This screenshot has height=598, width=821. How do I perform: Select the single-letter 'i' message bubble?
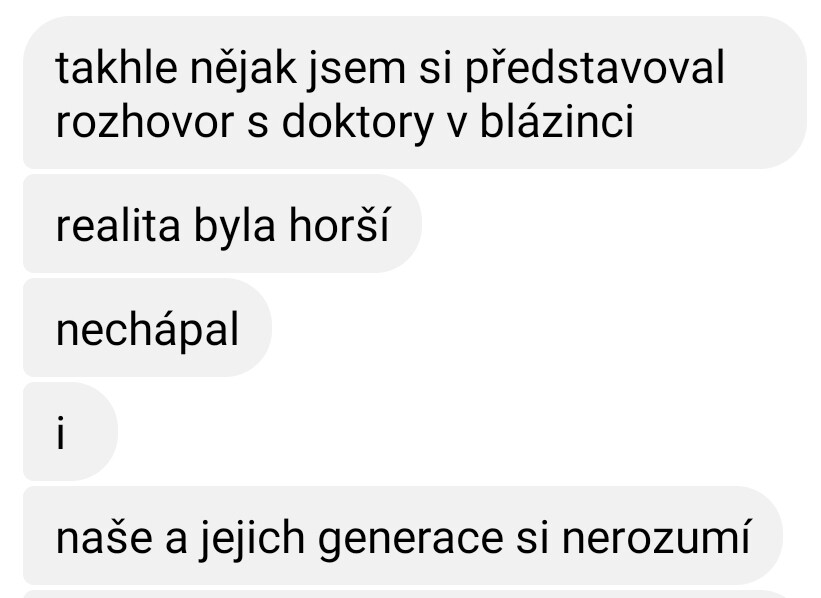pyautogui.click(x=71, y=431)
